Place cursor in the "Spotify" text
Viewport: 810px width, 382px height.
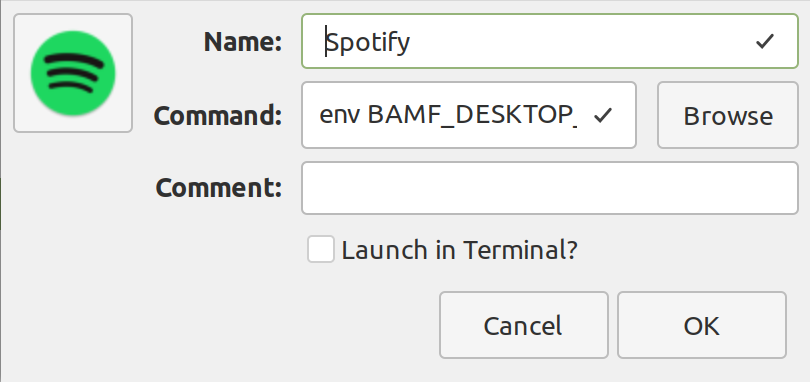coord(368,42)
